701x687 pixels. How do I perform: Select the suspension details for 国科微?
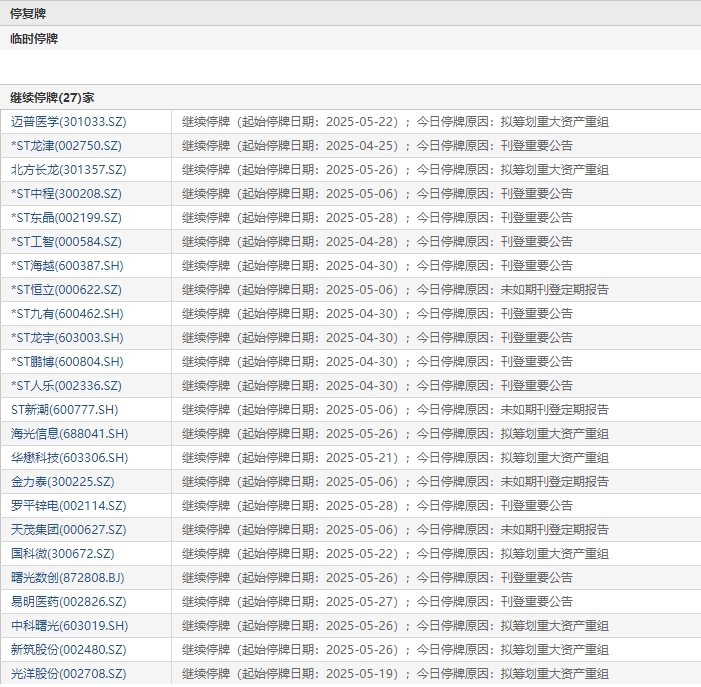coord(395,553)
